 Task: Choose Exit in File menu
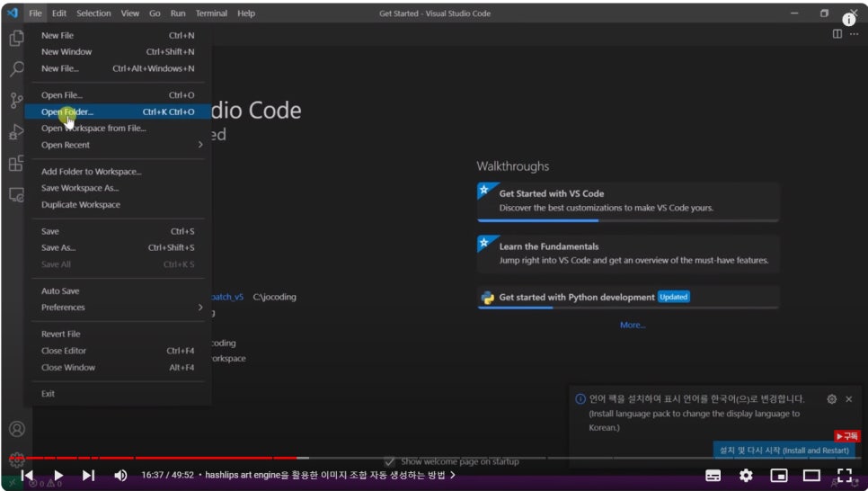(118, 394)
